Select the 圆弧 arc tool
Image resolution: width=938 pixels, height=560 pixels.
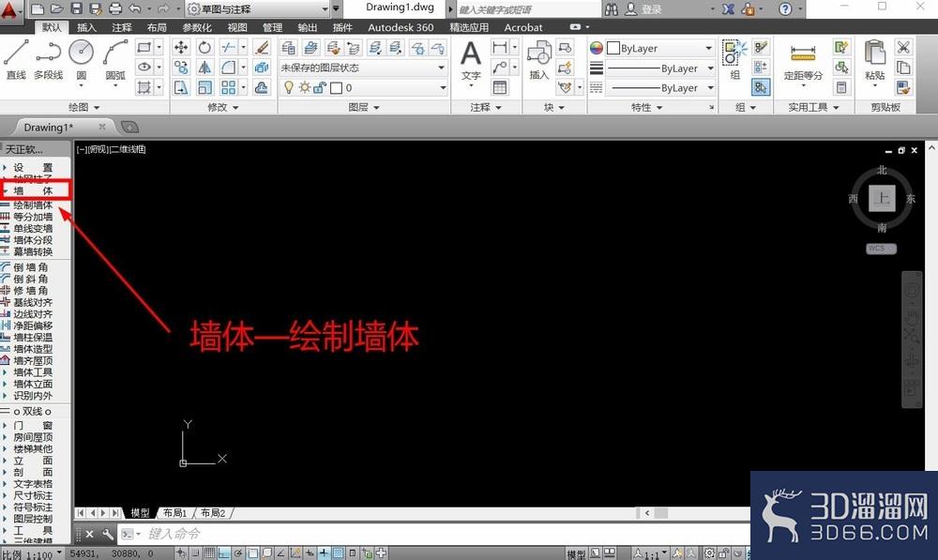point(115,59)
